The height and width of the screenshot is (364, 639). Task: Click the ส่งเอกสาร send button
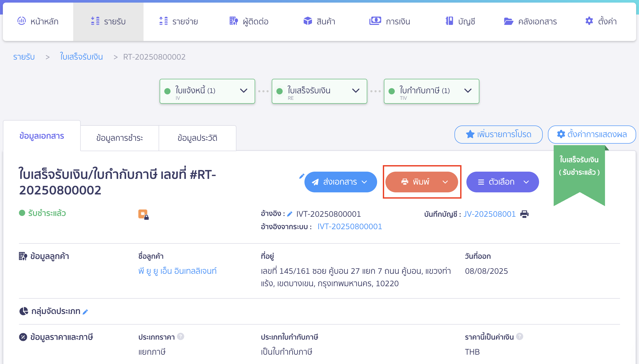tap(341, 182)
